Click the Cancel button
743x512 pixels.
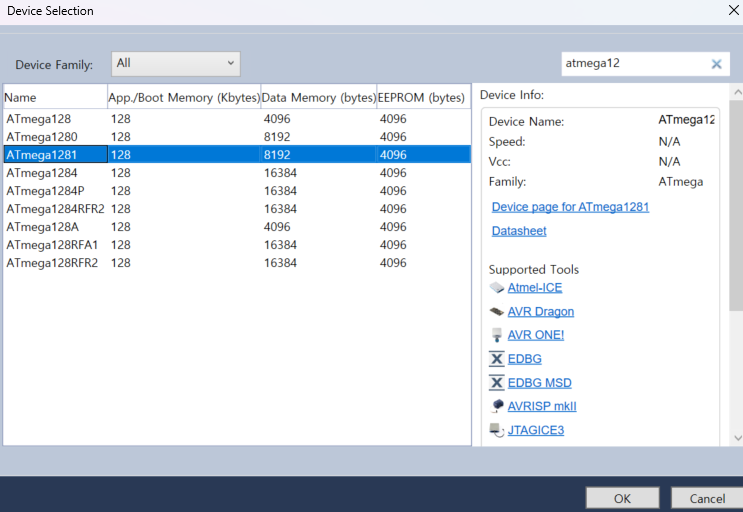(707, 499)
